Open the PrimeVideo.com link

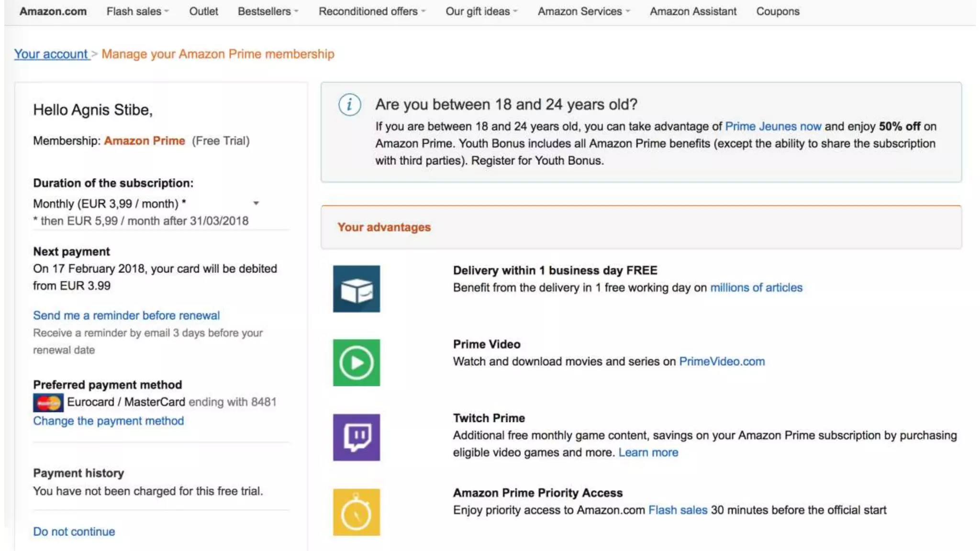[x=722, y=362]
